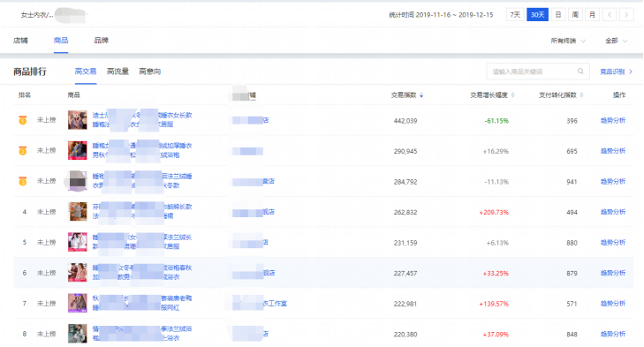Open rank 6 product thumbnail image
The width and height of the screenshot is (644, 347).
coord(78,273)
